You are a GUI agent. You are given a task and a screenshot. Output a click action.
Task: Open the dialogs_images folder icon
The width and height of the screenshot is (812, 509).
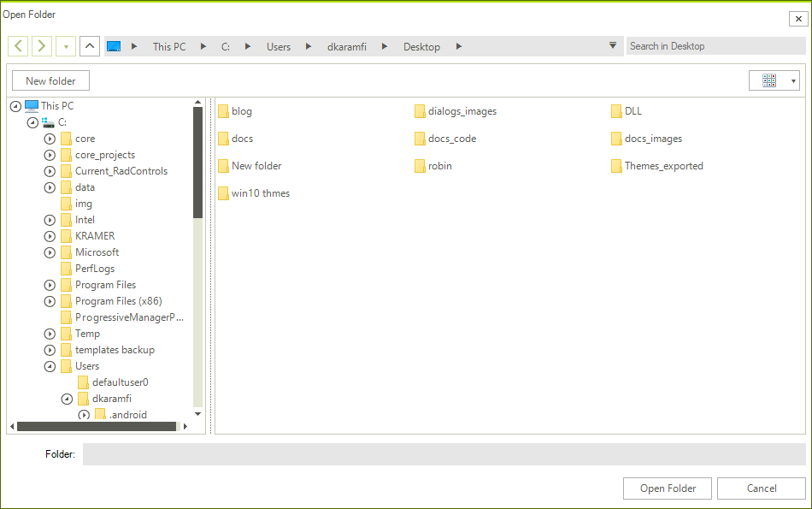[420, 110]
